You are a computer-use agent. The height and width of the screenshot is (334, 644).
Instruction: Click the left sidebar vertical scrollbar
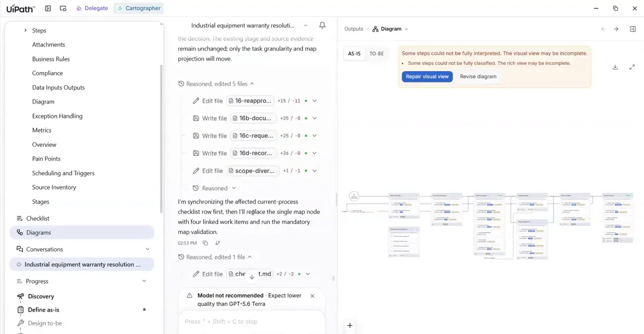point(161,138)
